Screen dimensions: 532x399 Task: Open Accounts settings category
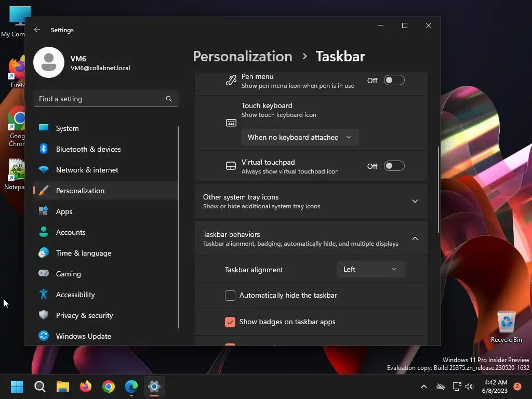[x=105, y=232]
